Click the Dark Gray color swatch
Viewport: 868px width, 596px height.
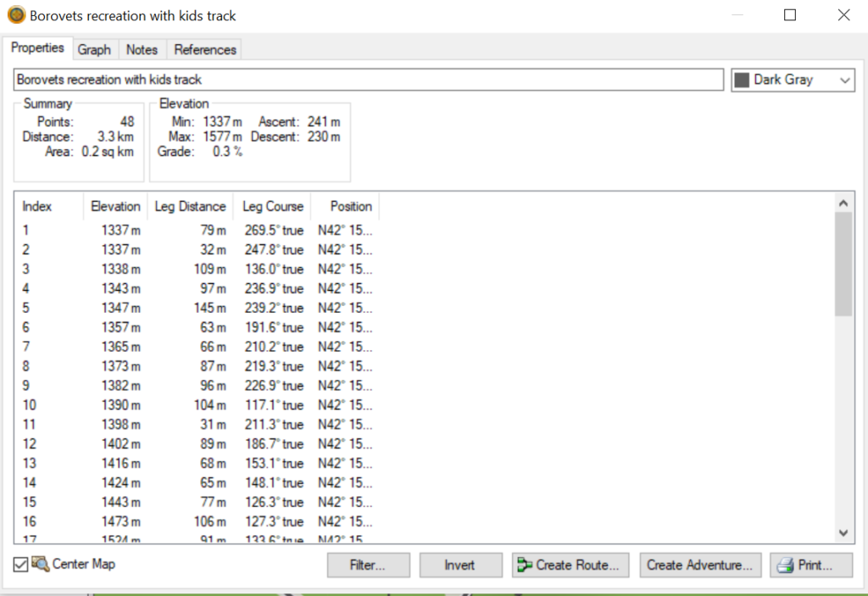tap(743, 80)
